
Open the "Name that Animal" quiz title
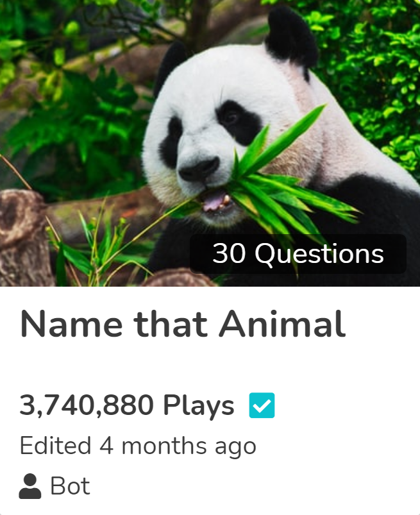click(183, 325)
